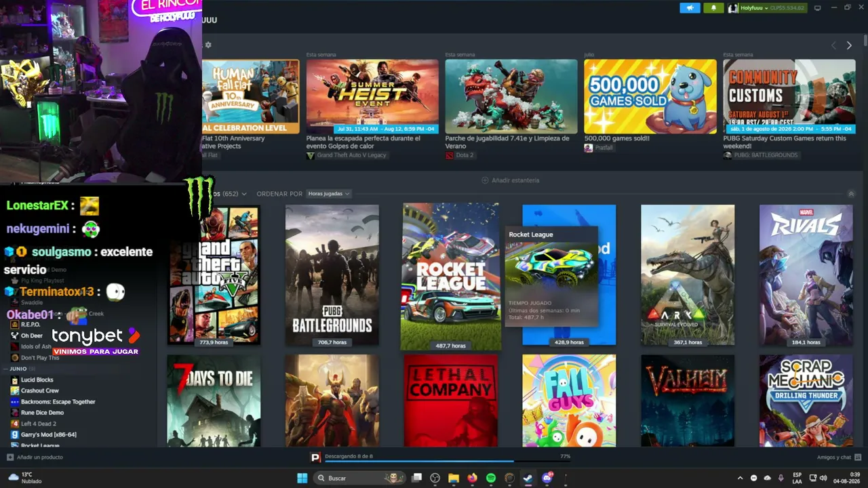Open the Steam announcements megaphone button
868x488 pixels.
(690, 8)
